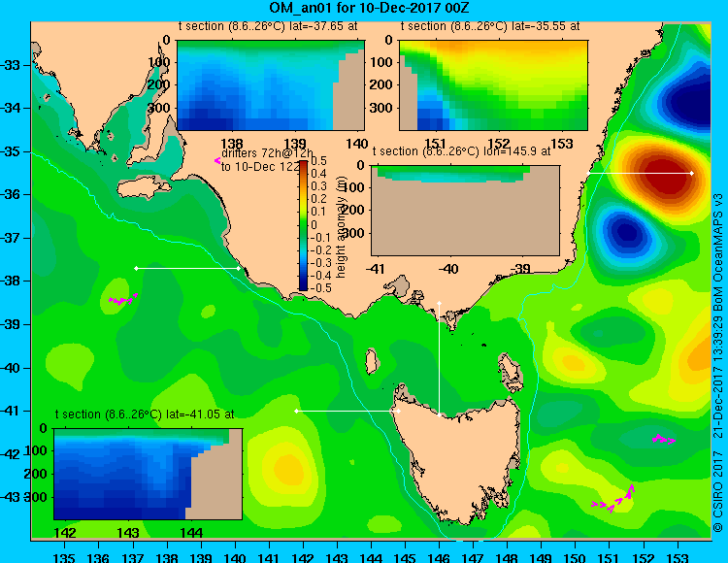Image resolution: width=728 pixels, height=563 pixels.
Task: Click the dark blue eddy near latitude -37
Action: pos(627,232)
